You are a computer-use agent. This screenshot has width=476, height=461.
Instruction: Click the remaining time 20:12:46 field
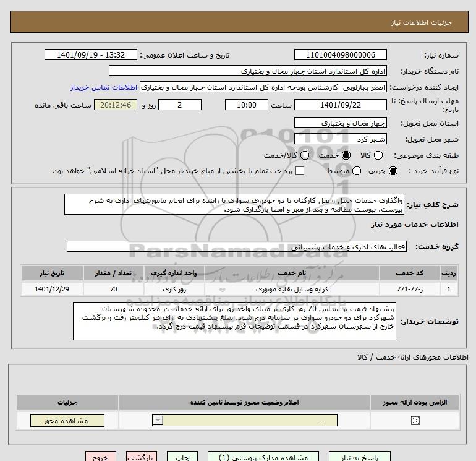(116, 105)
